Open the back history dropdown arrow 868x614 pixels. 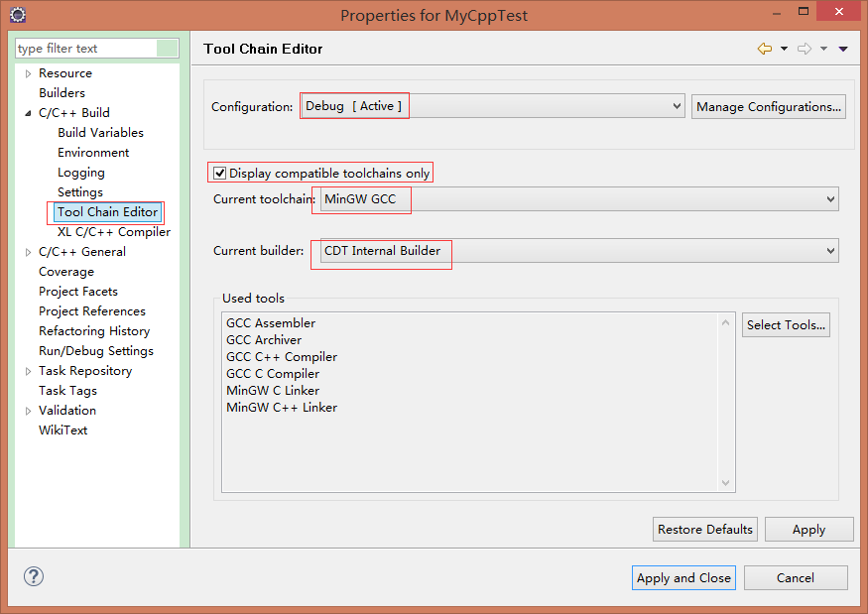tap(784, 49)
